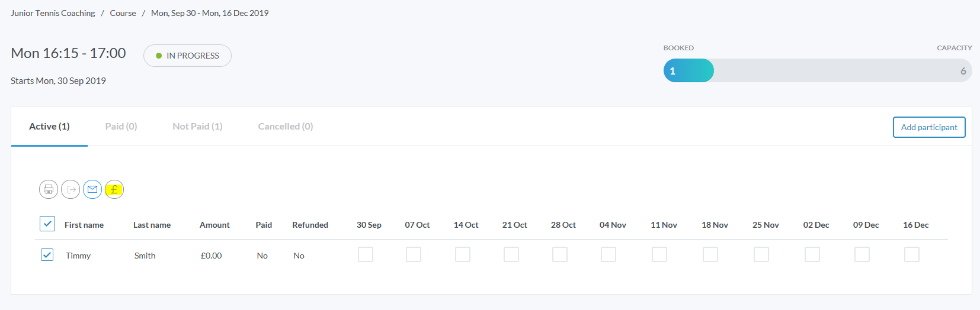Screen dimensions: 980x310
Task: Click the email envelope icon
Action: 92,189
